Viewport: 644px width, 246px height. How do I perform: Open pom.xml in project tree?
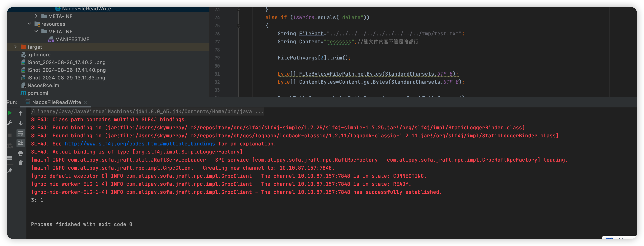38,93
